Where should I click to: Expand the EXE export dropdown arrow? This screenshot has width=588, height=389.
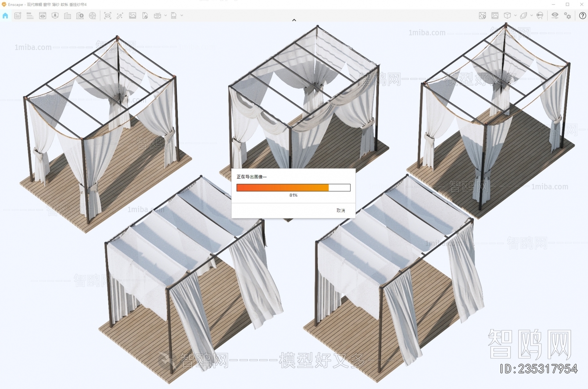(x=182, y=16)
